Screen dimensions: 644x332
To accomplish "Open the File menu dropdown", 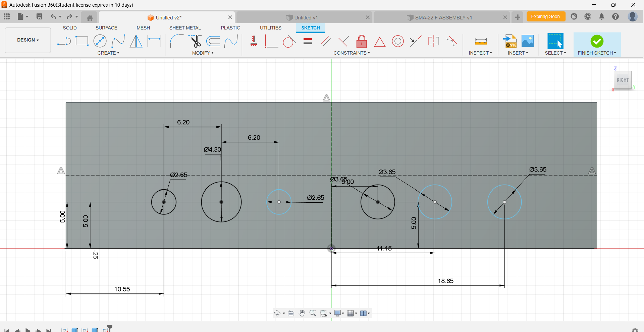I will coord(23,16).
